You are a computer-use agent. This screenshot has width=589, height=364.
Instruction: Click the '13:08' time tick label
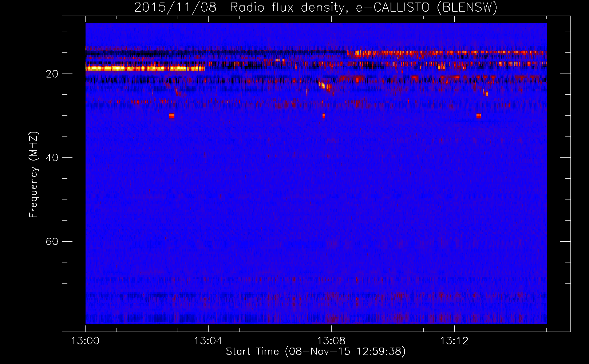click(331, 341)
